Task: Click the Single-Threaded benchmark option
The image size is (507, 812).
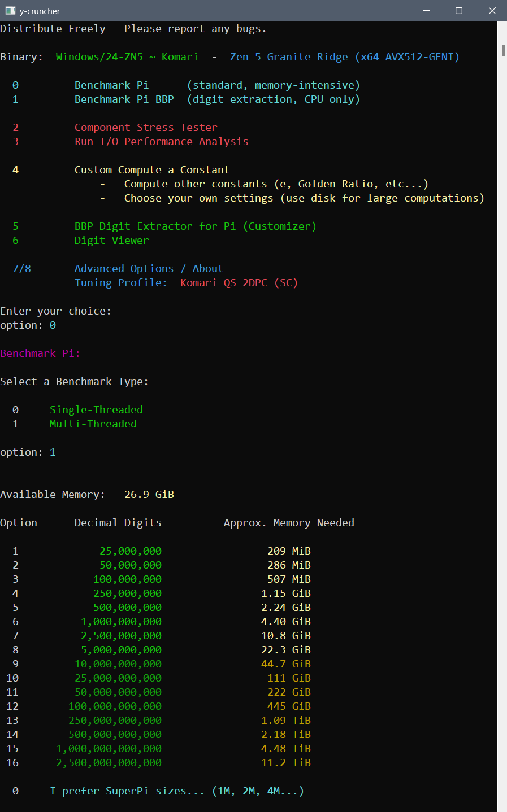Action: point(96,410)
